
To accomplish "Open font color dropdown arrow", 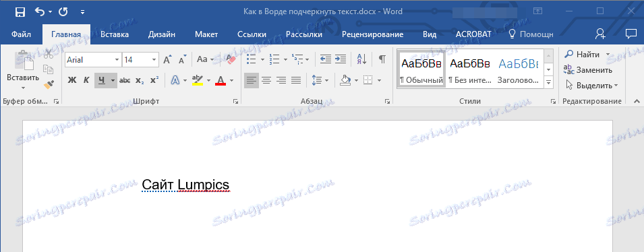I will tap(232, 80).
